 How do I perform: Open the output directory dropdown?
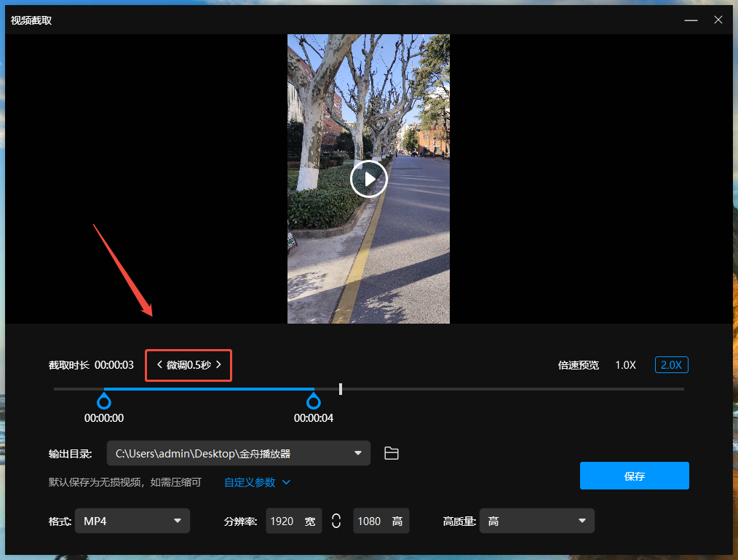(238, 453)
